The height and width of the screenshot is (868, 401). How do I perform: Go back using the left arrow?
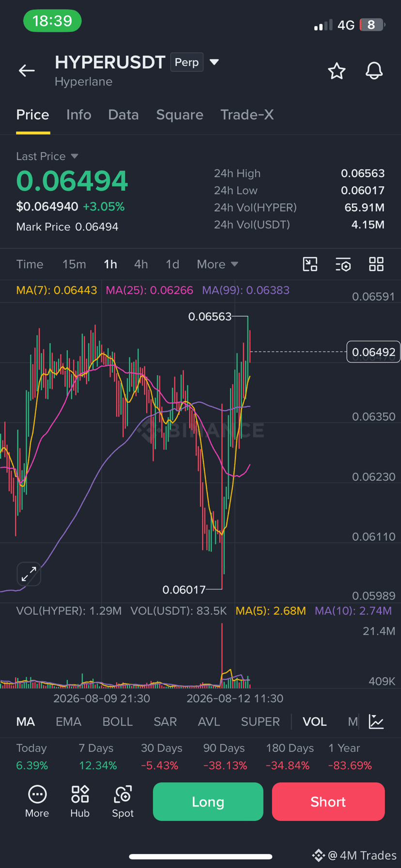click(27, 71)
